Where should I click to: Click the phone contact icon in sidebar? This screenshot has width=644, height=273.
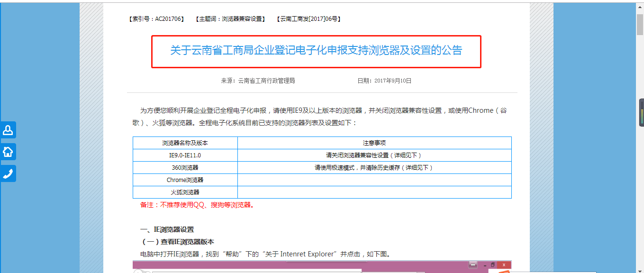[8, 173]
